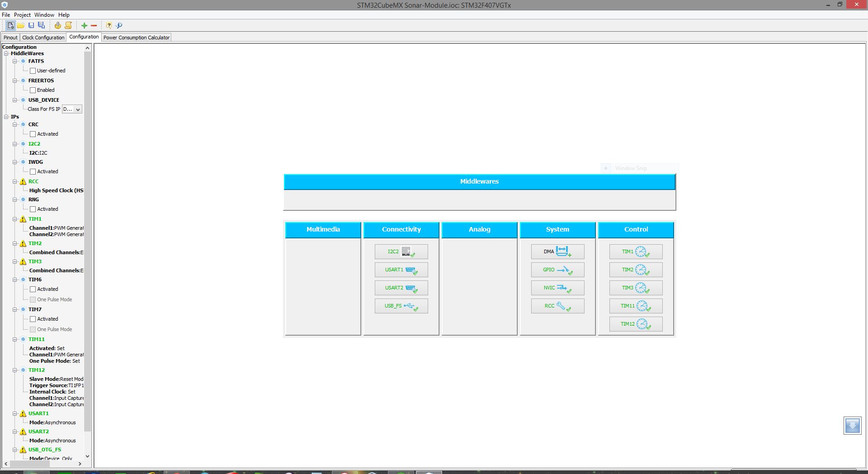Collapse the MiddleWares tree node
This screenshot has height=474, width=868.
6,53
